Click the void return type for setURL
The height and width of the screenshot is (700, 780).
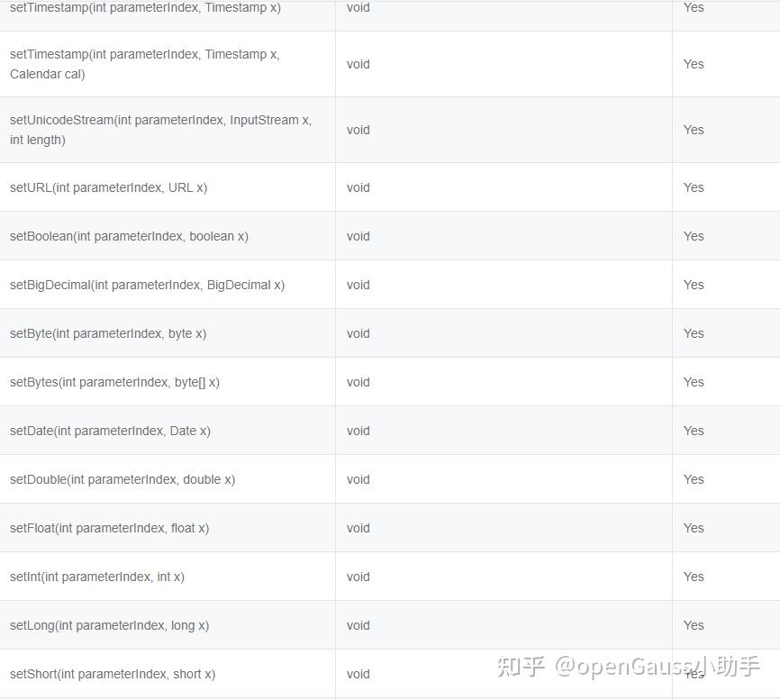(358, 187)
